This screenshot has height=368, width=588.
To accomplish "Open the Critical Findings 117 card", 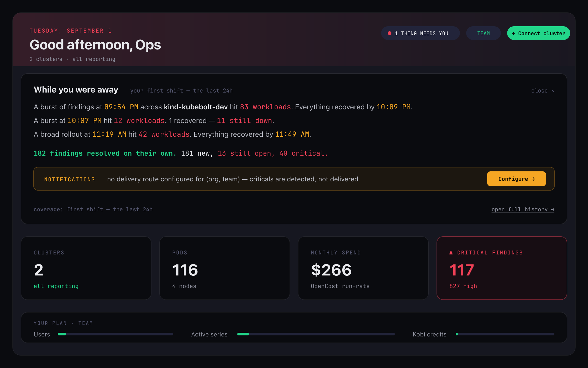I will coord(502,268).
